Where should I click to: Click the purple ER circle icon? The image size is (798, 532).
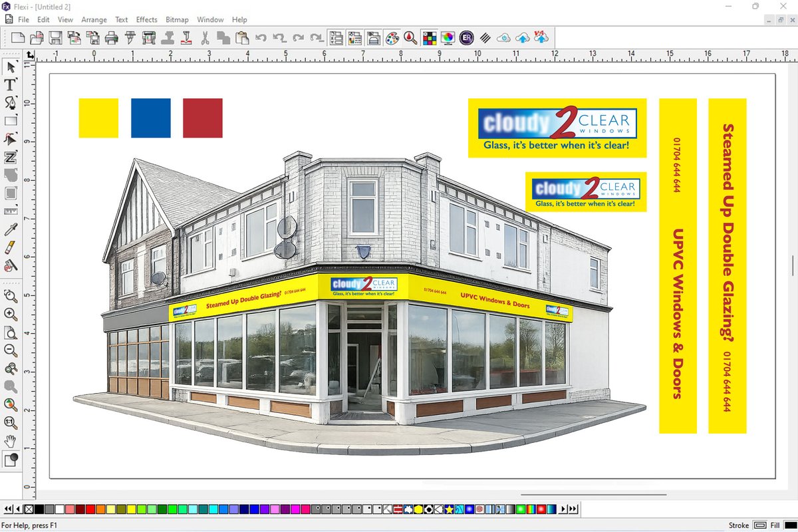(x=467, y=37)
